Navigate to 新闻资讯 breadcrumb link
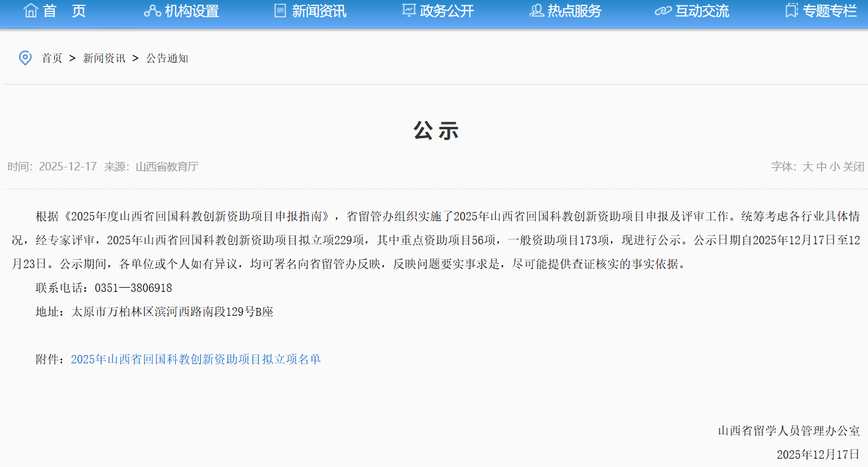The height and width of the screenshot is (467, 868). pos(104,58)
